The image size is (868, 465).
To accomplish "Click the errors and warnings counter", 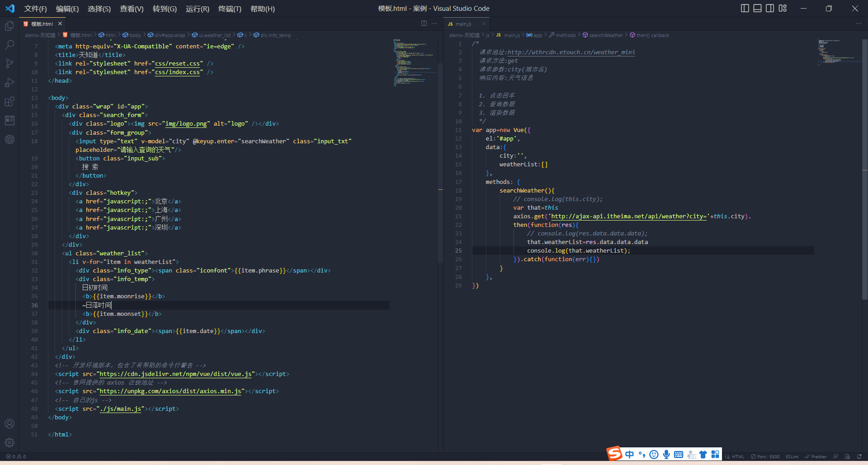I will pos(16,456).
